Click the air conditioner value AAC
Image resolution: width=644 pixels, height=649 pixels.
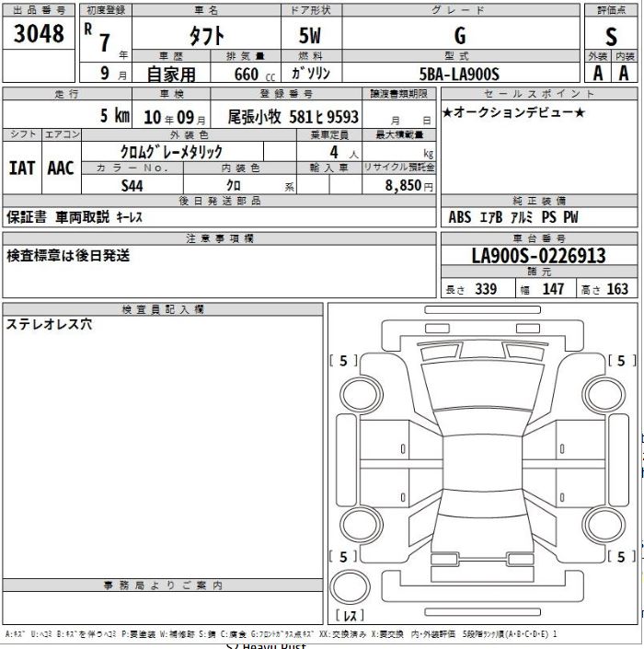61,168
